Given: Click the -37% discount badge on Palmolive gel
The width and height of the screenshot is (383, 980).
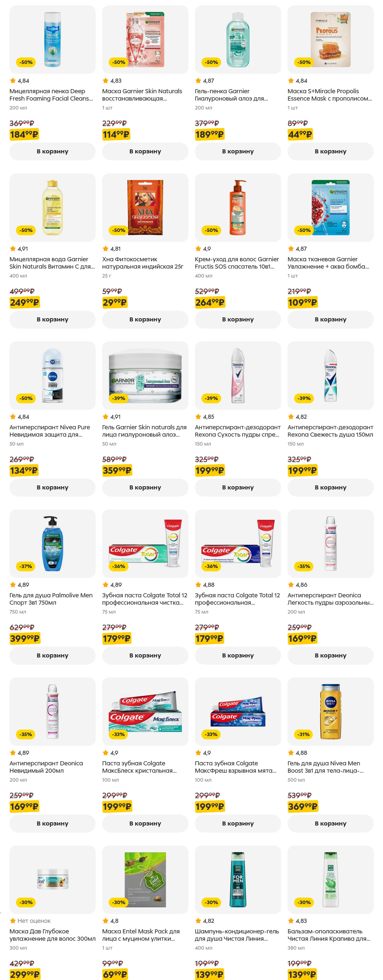Looking at the screenshot, I should coord(26,566).
